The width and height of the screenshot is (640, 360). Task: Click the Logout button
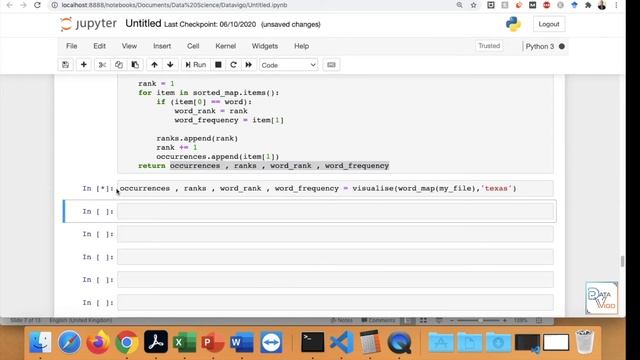pyautogui.click(x=549, y=24)
